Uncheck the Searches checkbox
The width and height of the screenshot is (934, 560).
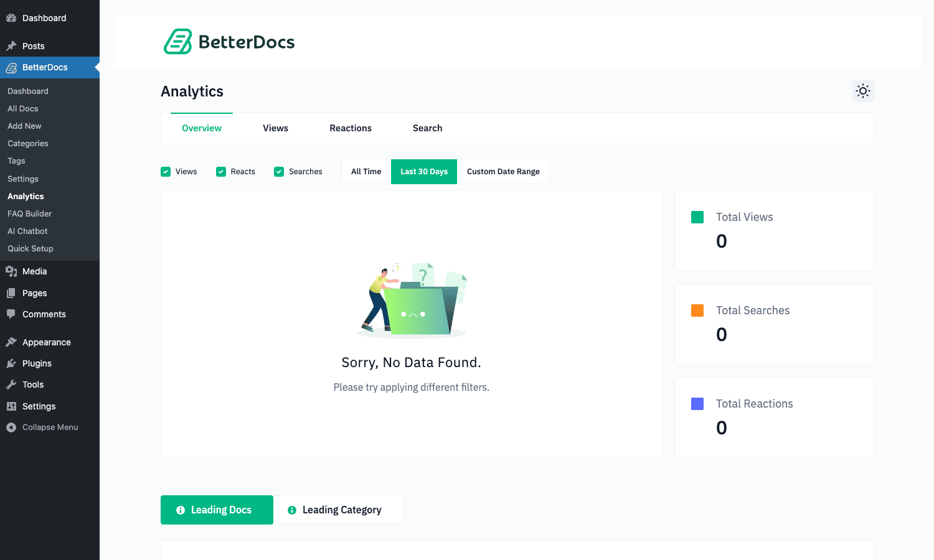point(279,172)
